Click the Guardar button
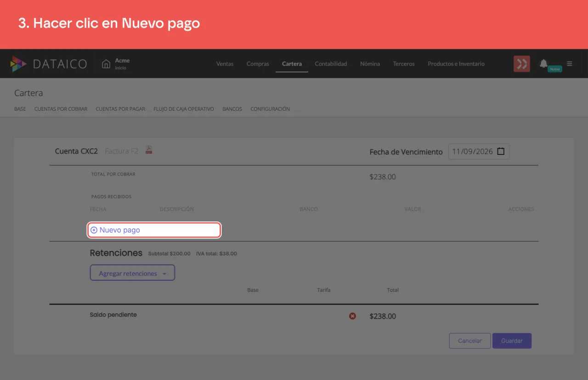This screenshot has width=588, height=380. 512,341
